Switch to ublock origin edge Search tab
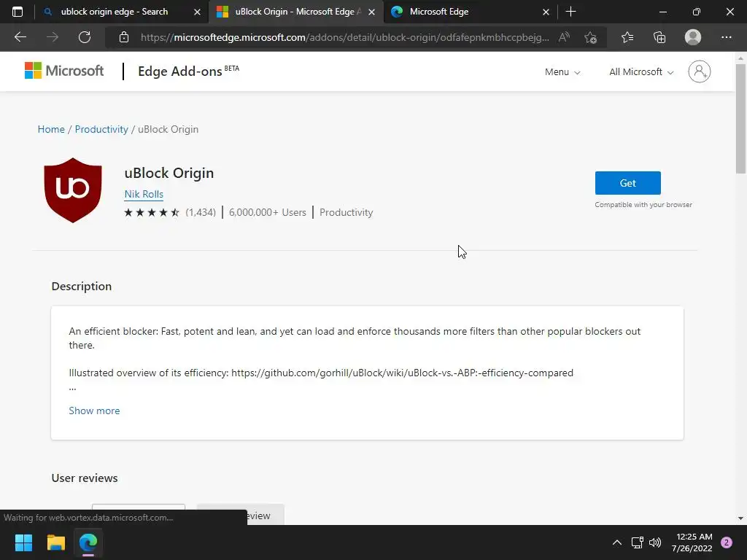 click(115, 12)
